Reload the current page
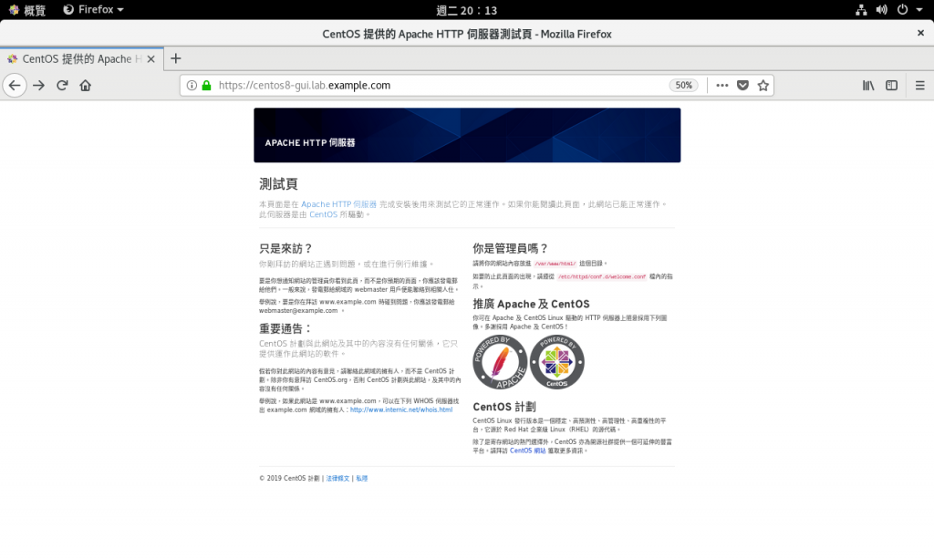The height and width of the screenshot is (560, 934). click(62, 85)
